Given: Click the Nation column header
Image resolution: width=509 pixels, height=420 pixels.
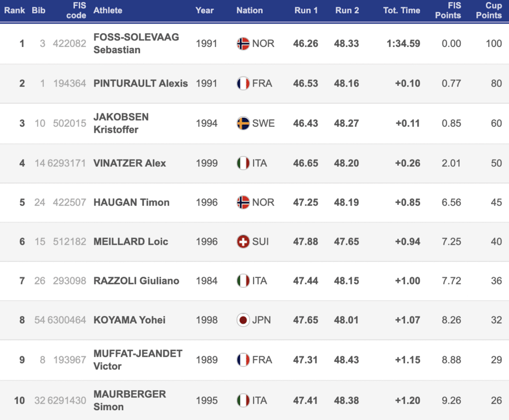Looking at the screenshot, I should pos(250,10).
